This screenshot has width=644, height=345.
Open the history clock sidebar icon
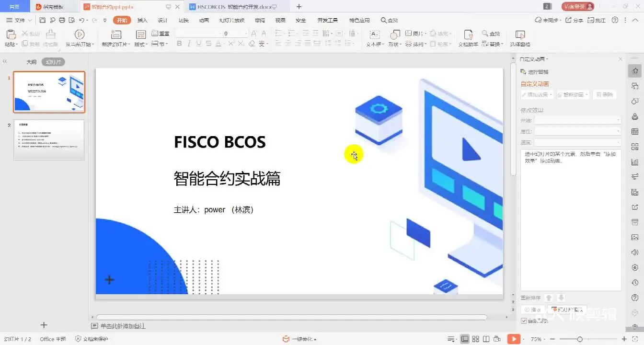coord(635,282)
